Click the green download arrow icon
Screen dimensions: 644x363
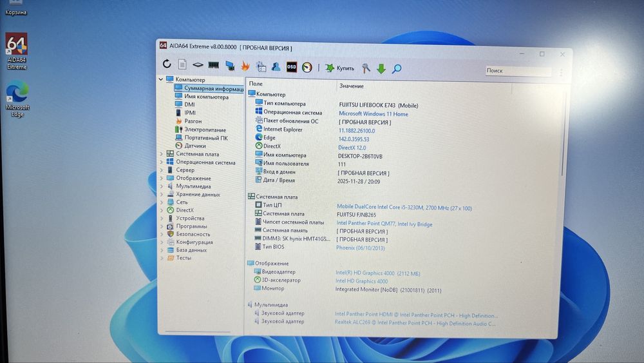[381, 68]
